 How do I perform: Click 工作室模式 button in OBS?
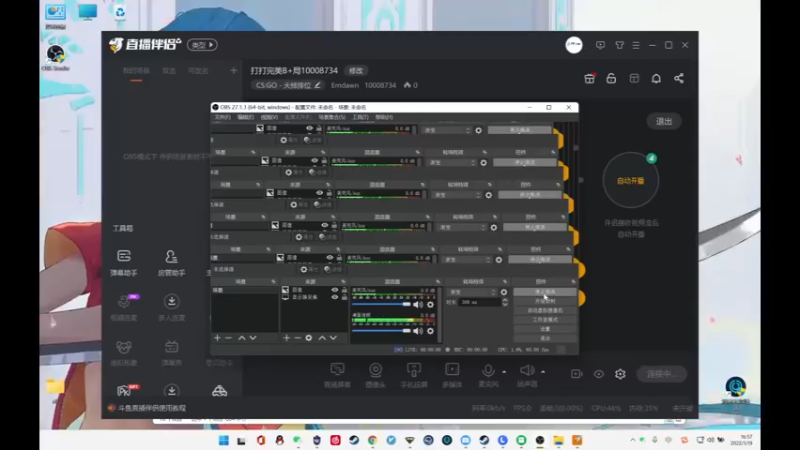pyautogui.click(x=545, y=319)
